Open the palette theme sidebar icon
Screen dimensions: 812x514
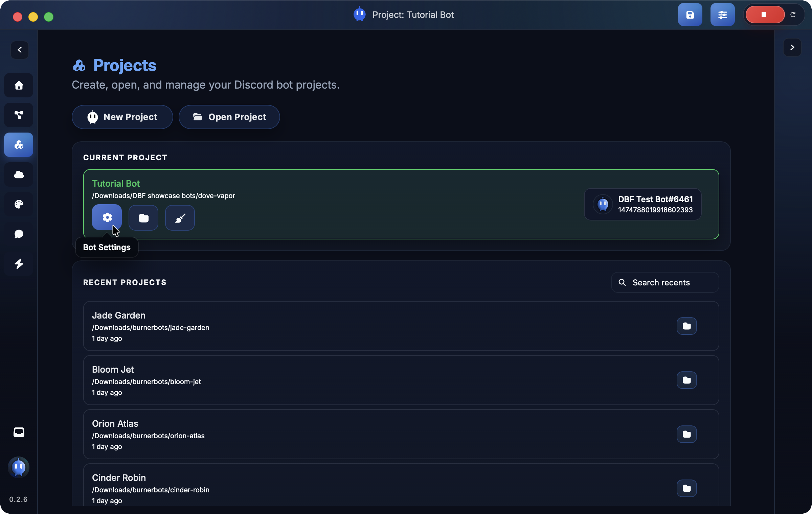pos(19,204)
